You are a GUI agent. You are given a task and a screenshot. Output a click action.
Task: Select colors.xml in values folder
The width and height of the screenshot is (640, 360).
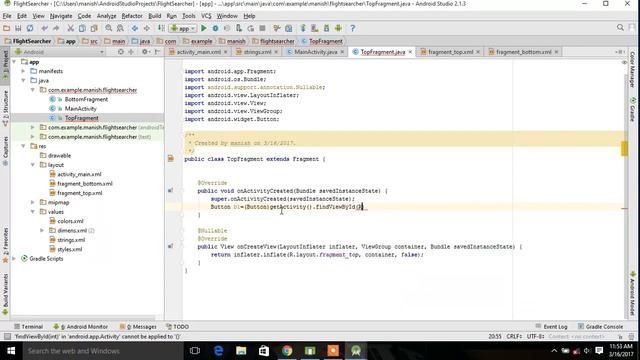pyautogui.click(x=70, y=221)
